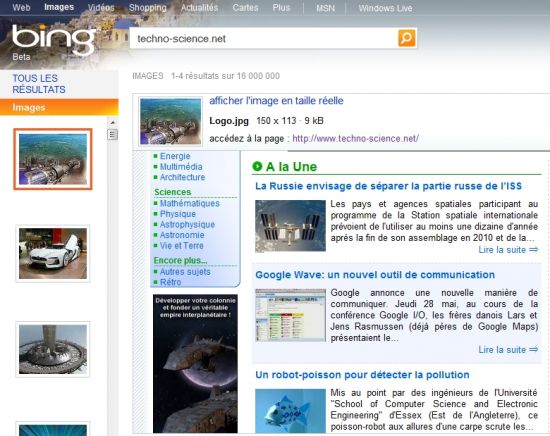Open the Energie category link
The image size is (550, 436).
coord(175,156)
